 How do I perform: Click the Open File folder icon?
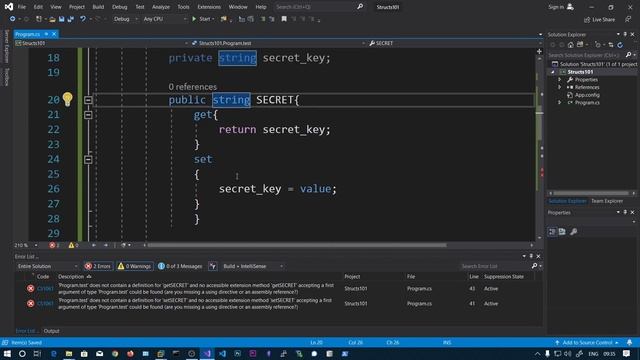[x=52, y=19]
